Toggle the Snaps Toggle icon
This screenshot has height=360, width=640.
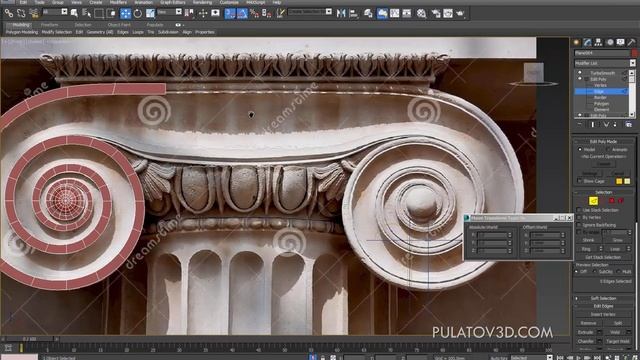click(x=230, y=13)
